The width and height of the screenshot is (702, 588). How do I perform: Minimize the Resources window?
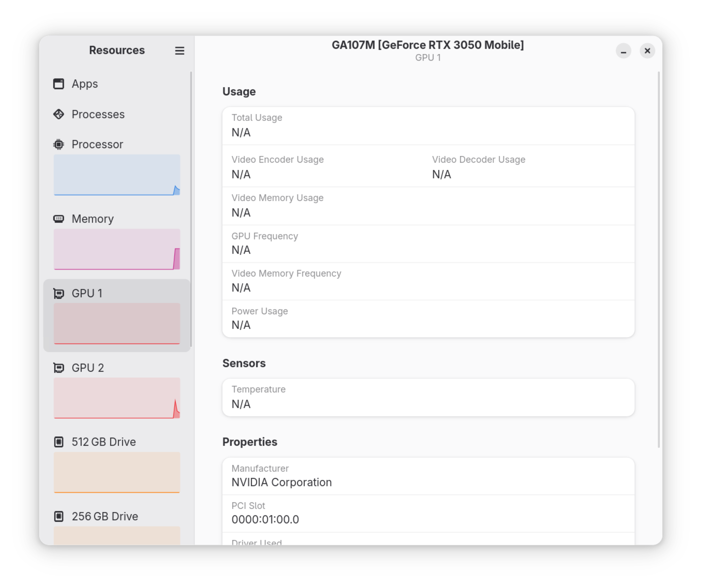coord(623,51)
